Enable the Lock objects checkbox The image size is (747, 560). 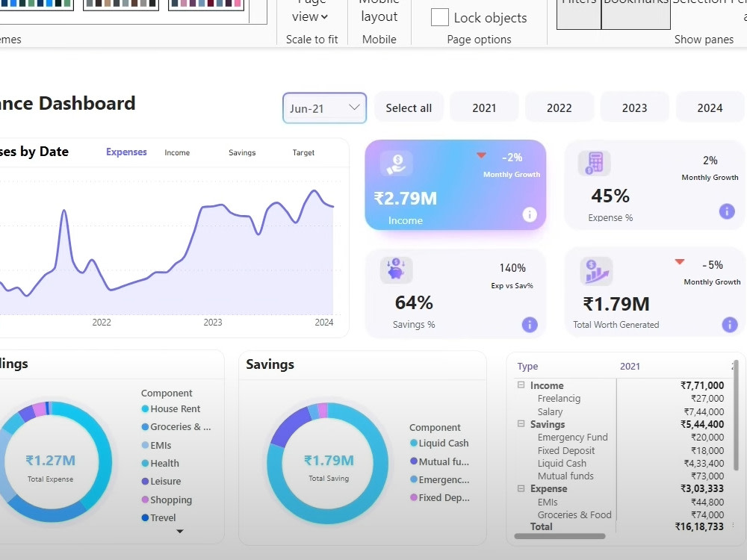[439, 18]
